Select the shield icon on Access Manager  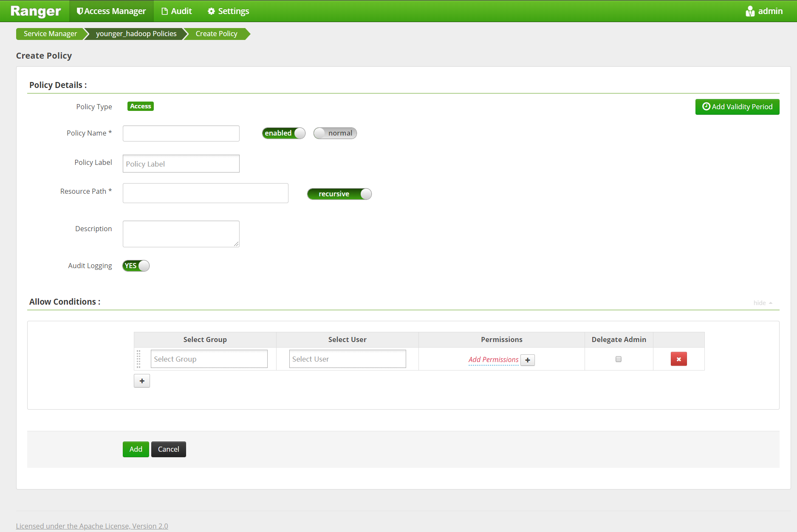point(79,11)
